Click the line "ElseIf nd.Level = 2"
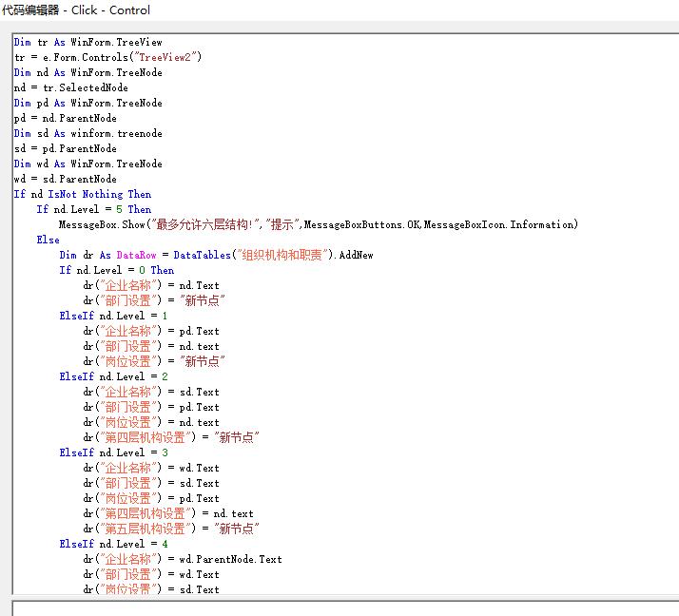The height and width of the screenshot is (616, 679). click(x=113, y=376)
